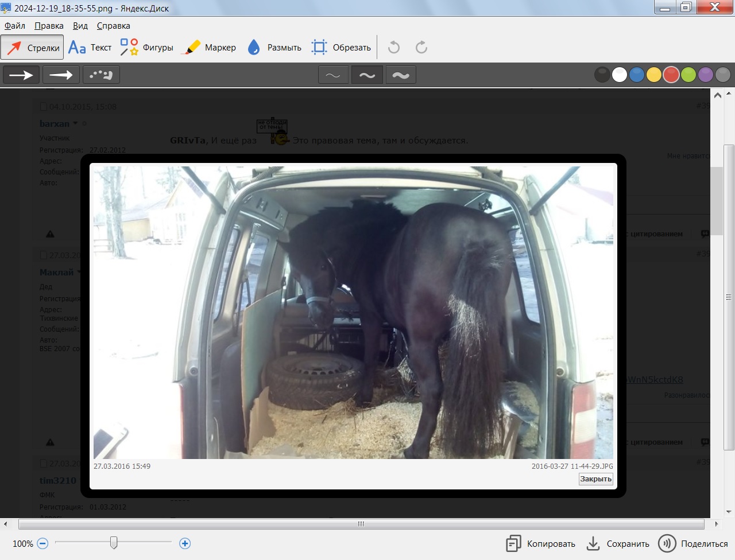The image size is (735, 560).
Task: Click Поделиться to share the image
Action: [693, 544]
